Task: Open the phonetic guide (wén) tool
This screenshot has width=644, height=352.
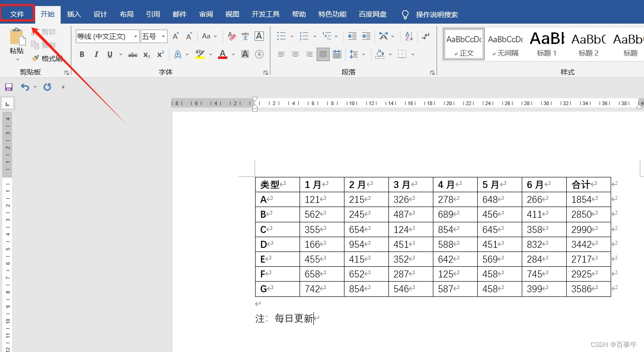Action: 245,36
